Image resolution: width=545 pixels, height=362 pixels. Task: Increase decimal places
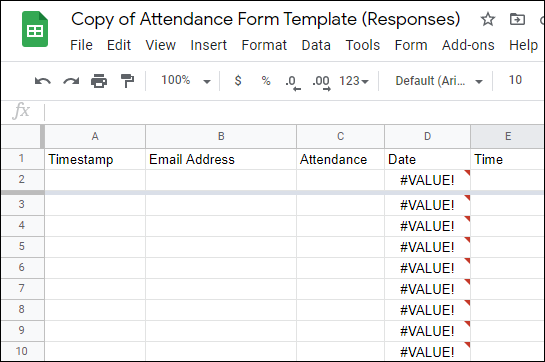pos(321,83)
